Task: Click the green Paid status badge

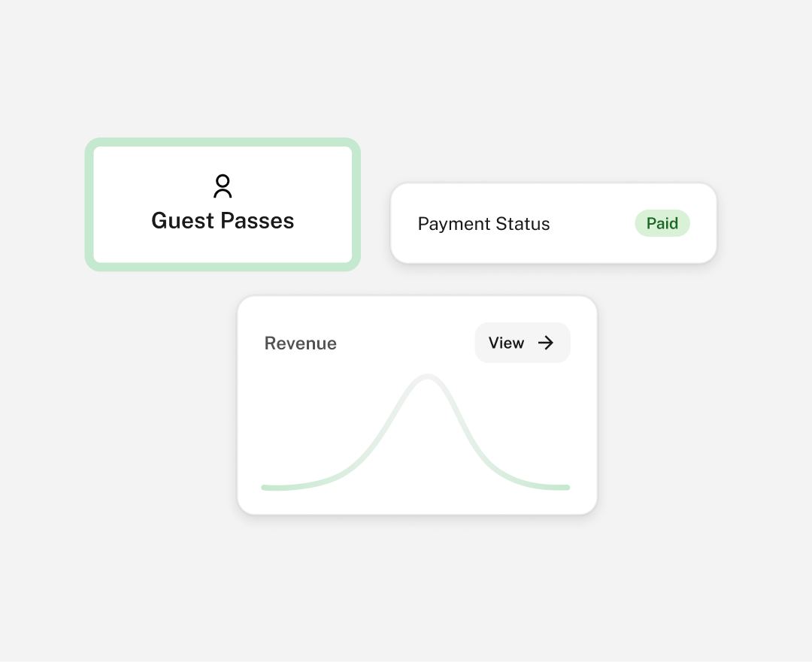Action: point(662,223)
